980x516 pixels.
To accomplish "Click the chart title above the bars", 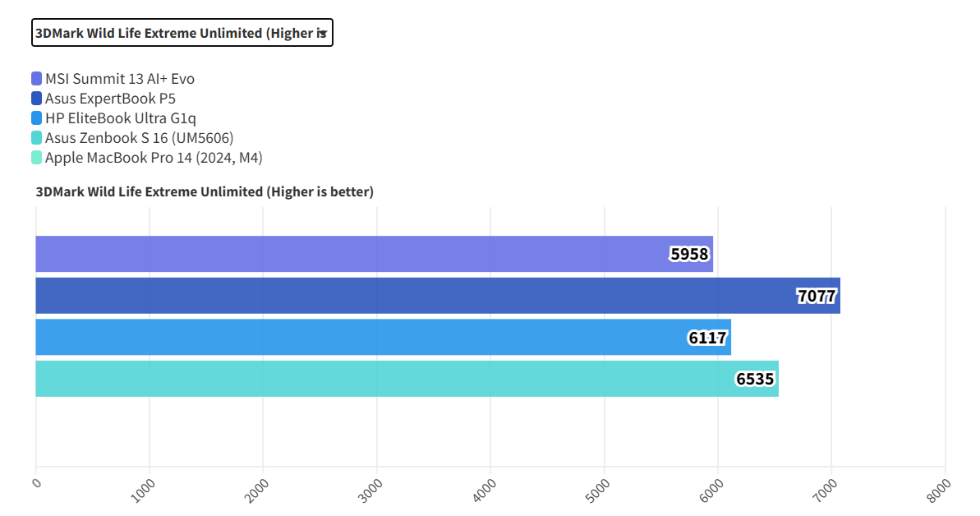I will [205, 192].
